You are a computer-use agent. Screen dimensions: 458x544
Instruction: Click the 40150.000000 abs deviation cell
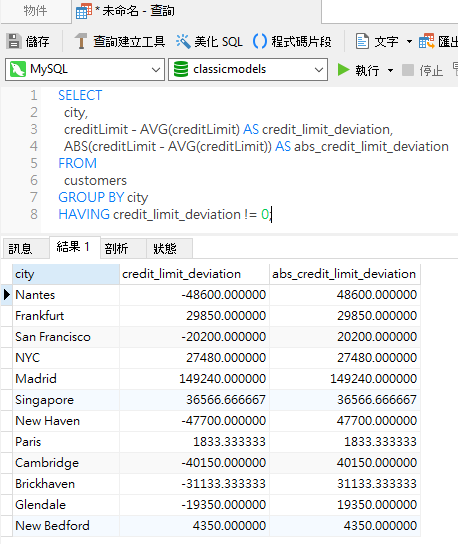coord(345,463)
